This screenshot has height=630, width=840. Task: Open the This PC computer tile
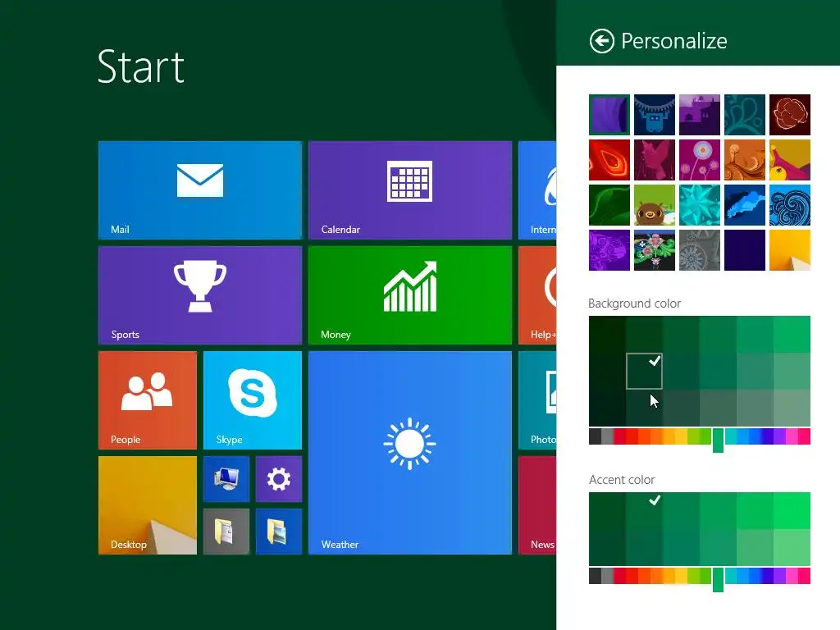pyautogui.click(x=226, y=479)
